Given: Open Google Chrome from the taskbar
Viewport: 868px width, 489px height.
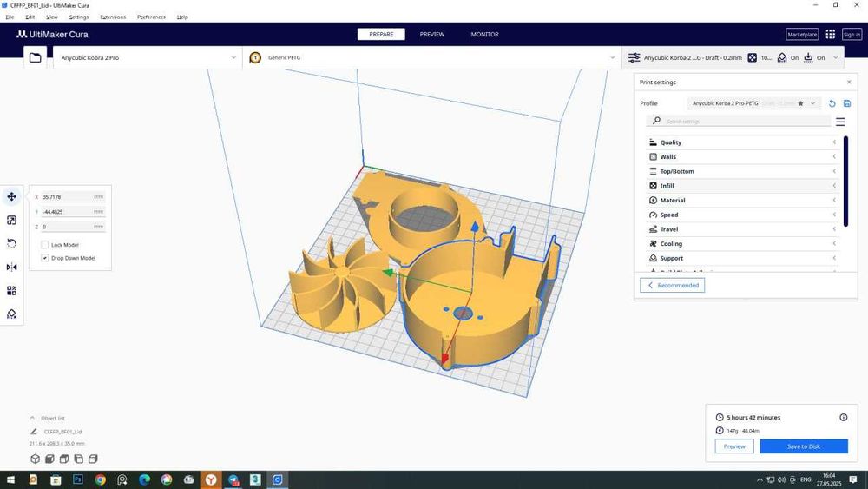Looking at the screenshot, I should (x=100, y=479).
